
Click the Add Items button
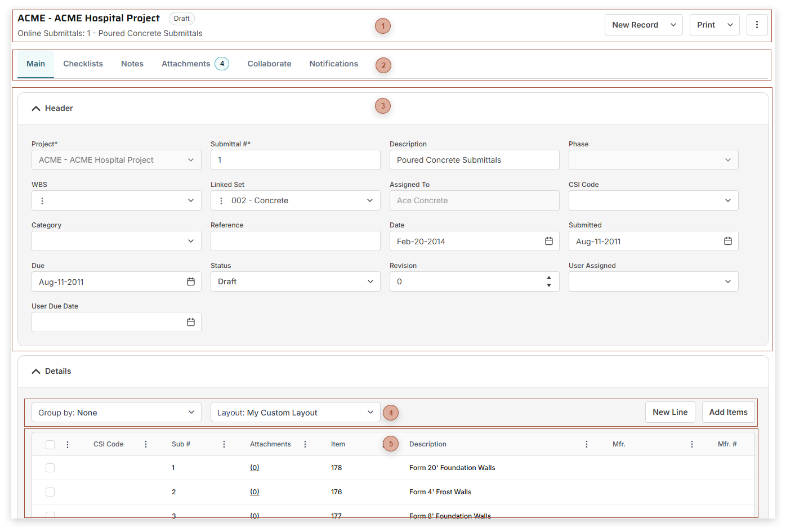pyautogui.click(x=728, y=412)
